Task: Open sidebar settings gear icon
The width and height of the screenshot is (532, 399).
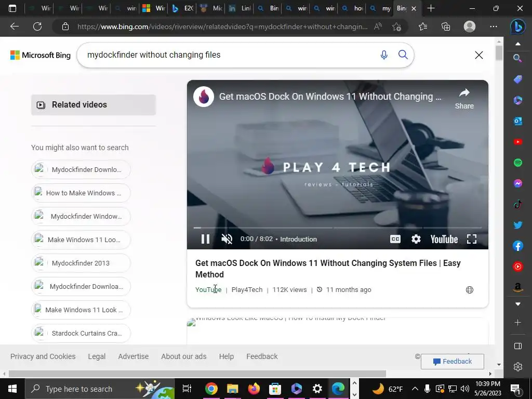Action: [x=518, y=367]
